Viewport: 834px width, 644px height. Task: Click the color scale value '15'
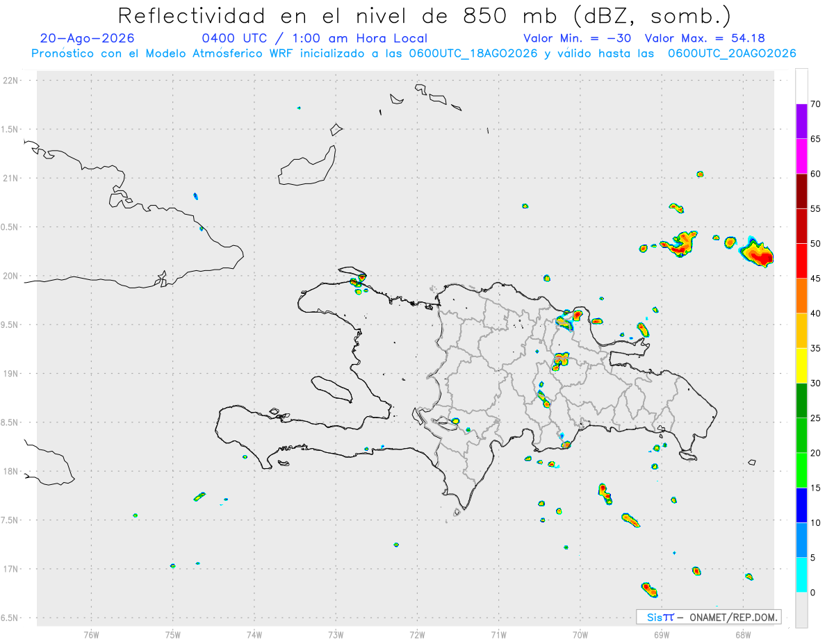pos(816,488)
